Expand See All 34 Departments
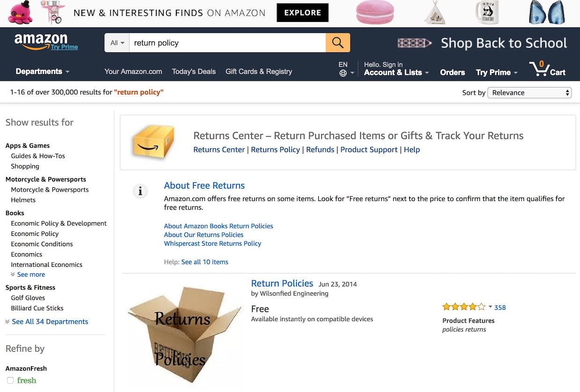 tap(50, 321)
